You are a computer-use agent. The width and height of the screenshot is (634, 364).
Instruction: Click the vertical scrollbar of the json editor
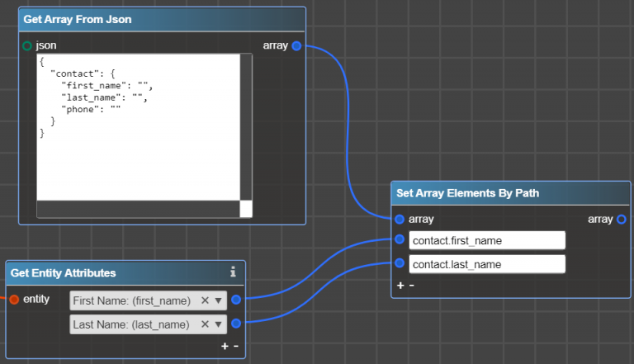point(246,127)
